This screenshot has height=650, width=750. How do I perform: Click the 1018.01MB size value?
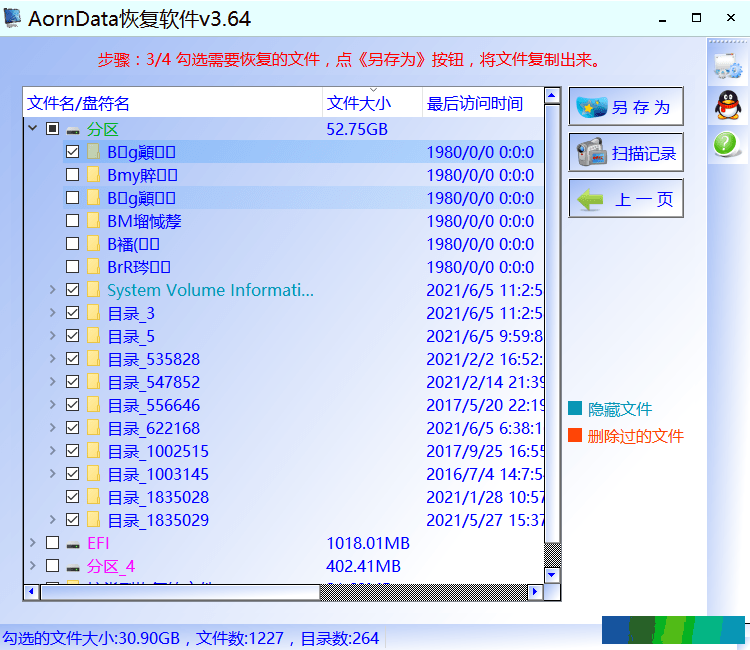pos(368,543)
